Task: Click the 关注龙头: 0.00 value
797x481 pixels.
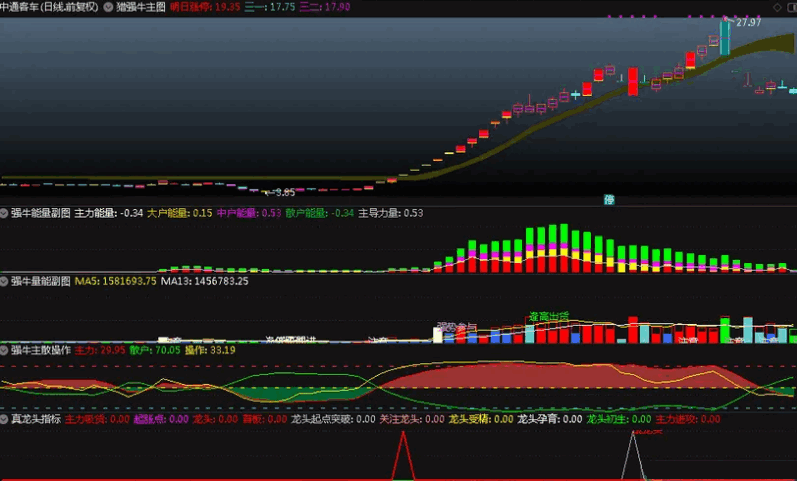Action: coord(412,419)
